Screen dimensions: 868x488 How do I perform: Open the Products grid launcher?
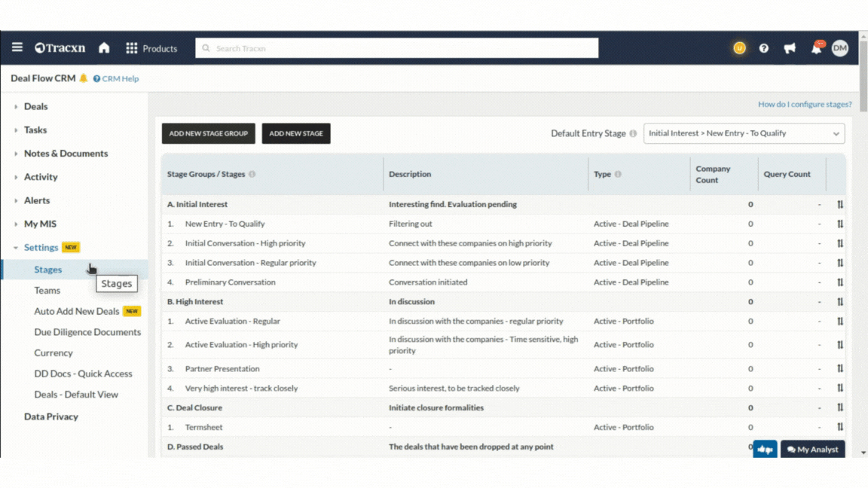click(151, 48)
